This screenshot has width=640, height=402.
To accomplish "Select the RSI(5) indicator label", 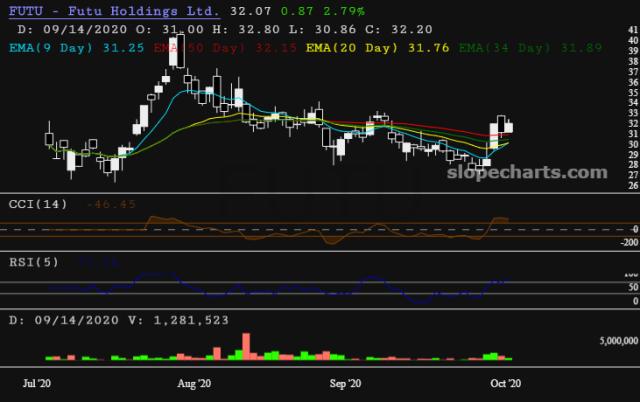I will pyautogui.click(x=33, y=262).
